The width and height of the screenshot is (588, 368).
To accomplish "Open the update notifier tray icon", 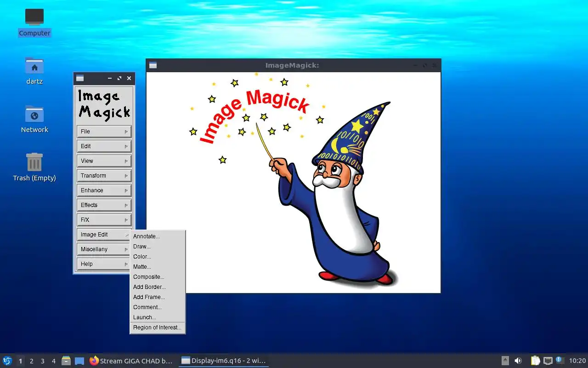I will tap(560, 360).
